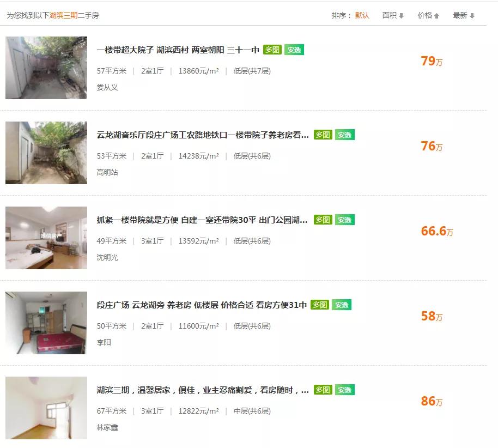Image resolution: width=498 pixels, height=448 pixels.
Task: Open listing 抓紧一楼带院就是方便
Action: pos(202,220)
